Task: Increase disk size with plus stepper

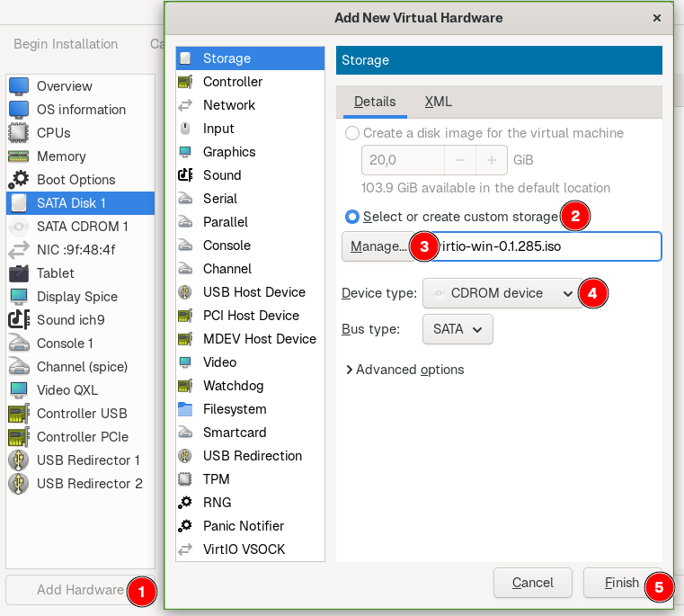Action: [492, 160]
